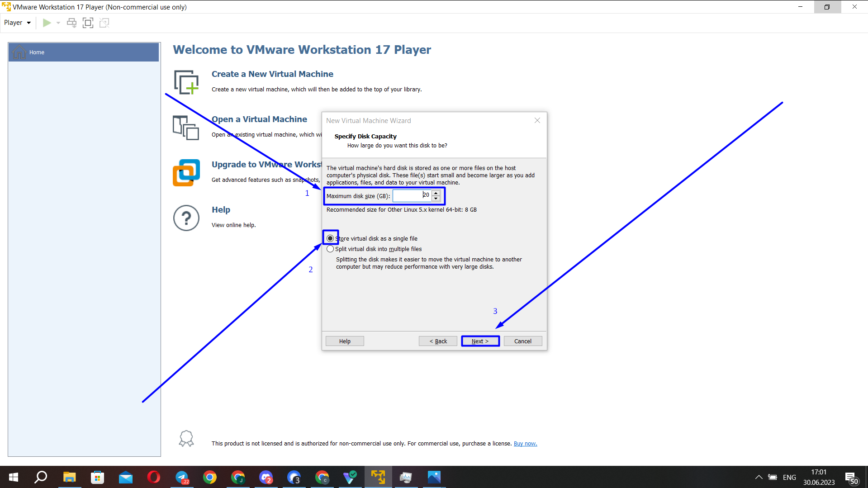Click the Unity mode toolbar icon
The width and height of the screenshot is (868, 488).
pyautogui.click(x=104, y=23)
